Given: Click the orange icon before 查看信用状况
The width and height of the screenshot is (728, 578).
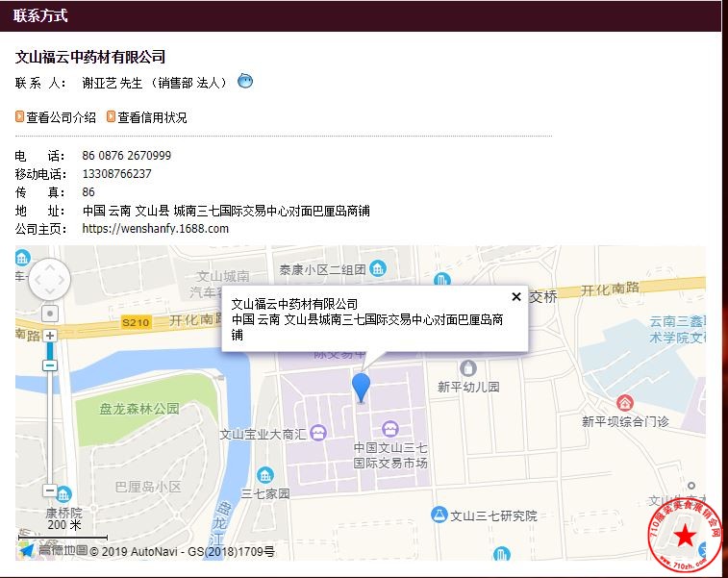Looking at the screenshot, I should coord(111,116).
